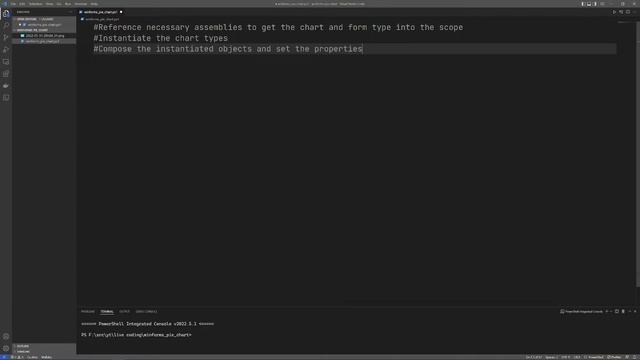Expand the Timeline section
The width and height of the screenshot is (640, 360).
[44, 351]
